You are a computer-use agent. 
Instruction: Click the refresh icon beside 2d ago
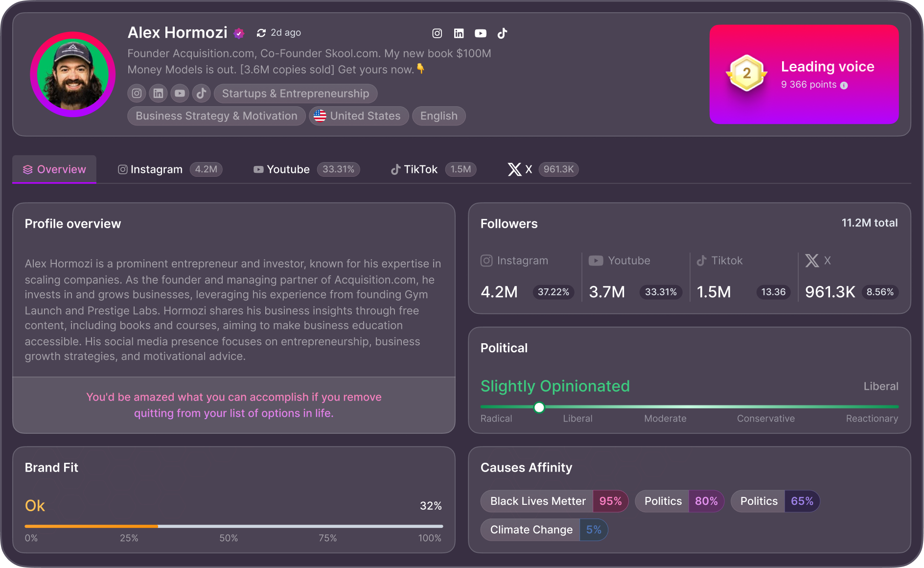pyautogui.click(x=261, y=33)
